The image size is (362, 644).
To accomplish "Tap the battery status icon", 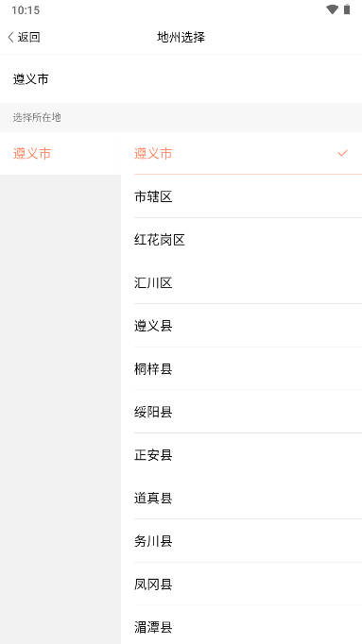I will [x=347, y=9].
